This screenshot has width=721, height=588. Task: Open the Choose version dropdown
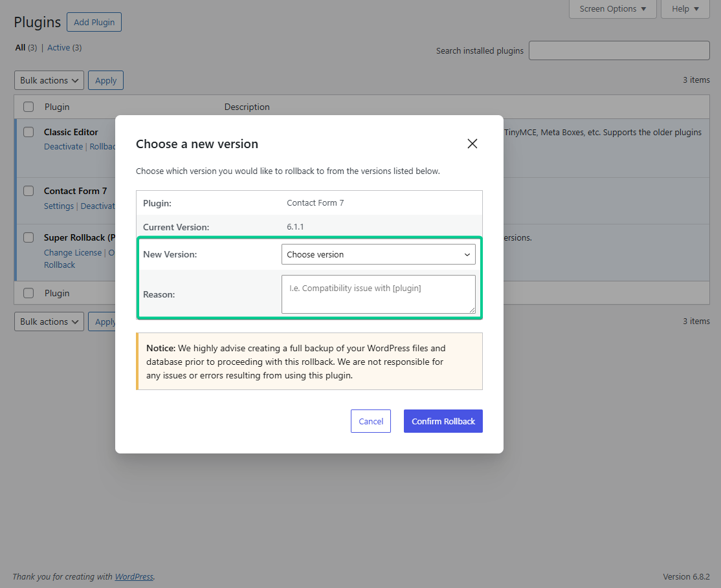[x=378, y=254]
